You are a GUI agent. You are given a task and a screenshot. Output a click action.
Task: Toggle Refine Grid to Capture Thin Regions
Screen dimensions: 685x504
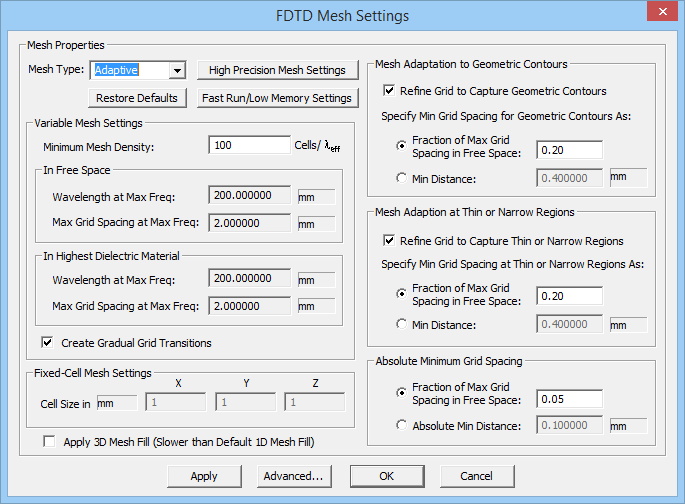tap(389, 241)
